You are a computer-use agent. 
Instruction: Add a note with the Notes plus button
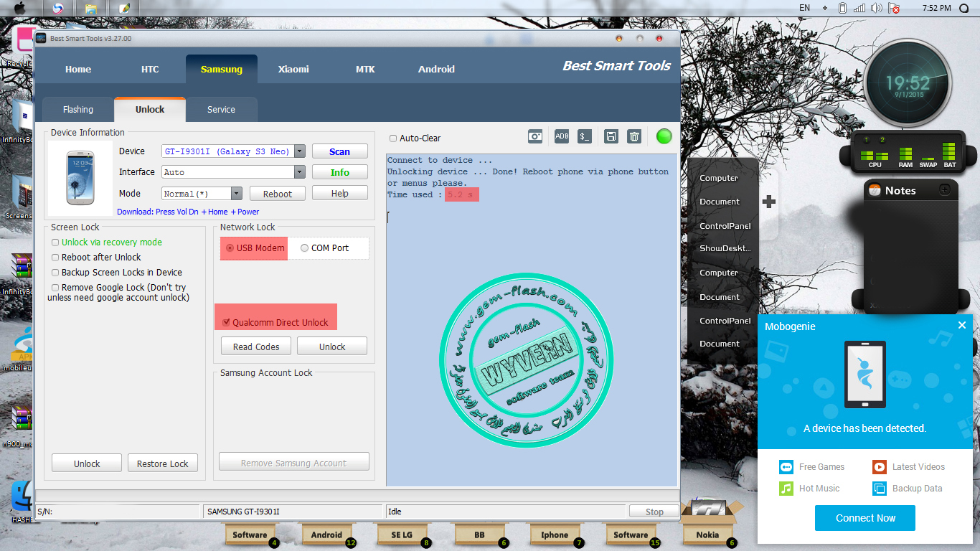click(x=945, y=190)
